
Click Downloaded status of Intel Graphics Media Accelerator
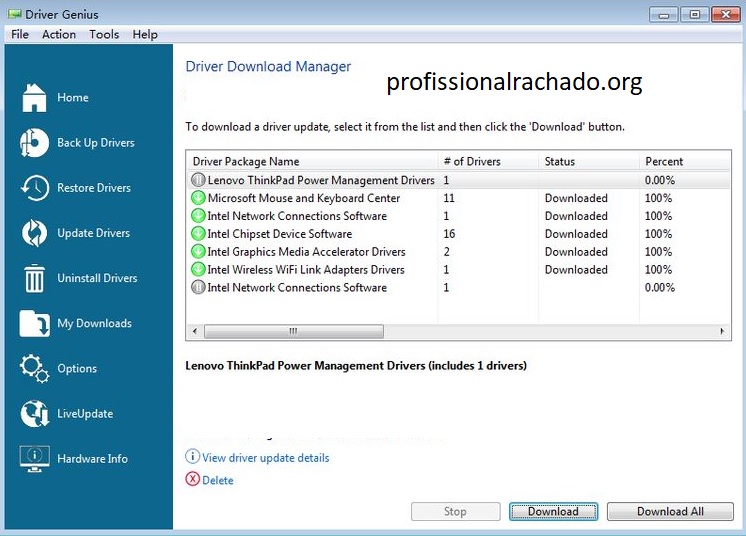coord(576,252)
